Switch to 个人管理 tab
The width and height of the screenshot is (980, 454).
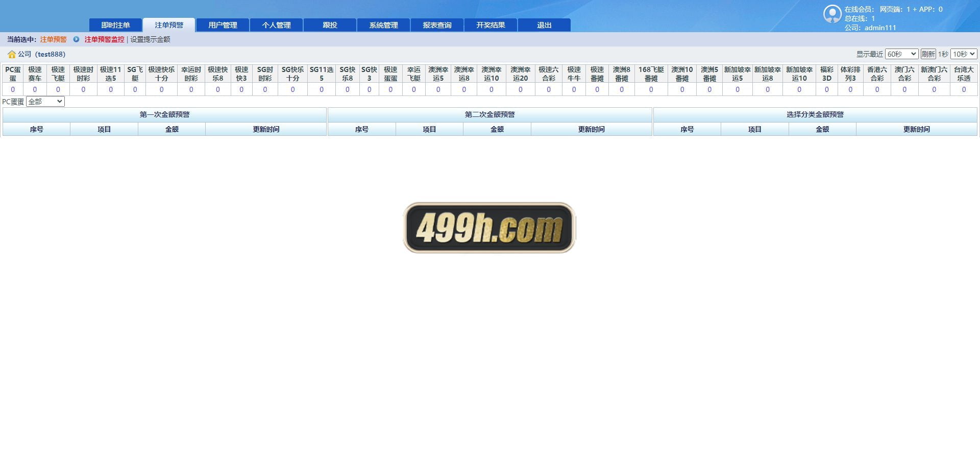276,25
